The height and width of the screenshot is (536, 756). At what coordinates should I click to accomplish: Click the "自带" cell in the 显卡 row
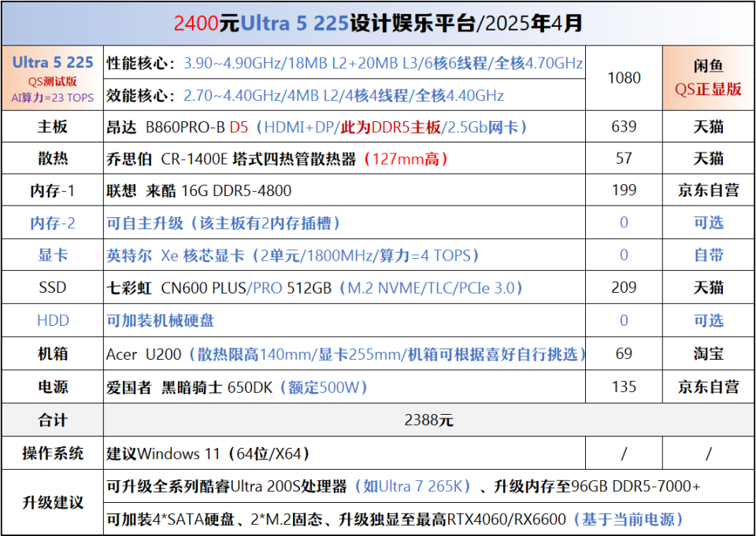pyautogui.click(x=708, y=255)
